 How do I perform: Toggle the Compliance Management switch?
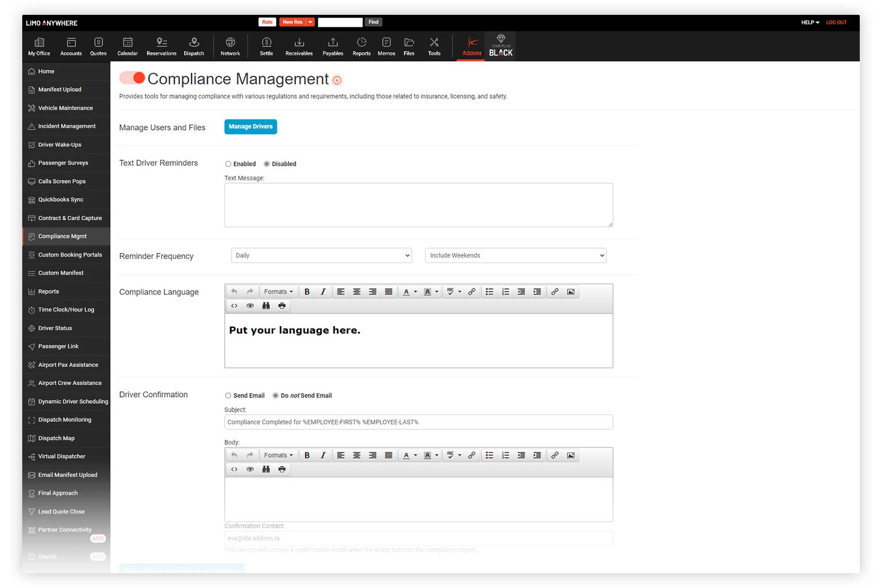[x=132, y=78]
